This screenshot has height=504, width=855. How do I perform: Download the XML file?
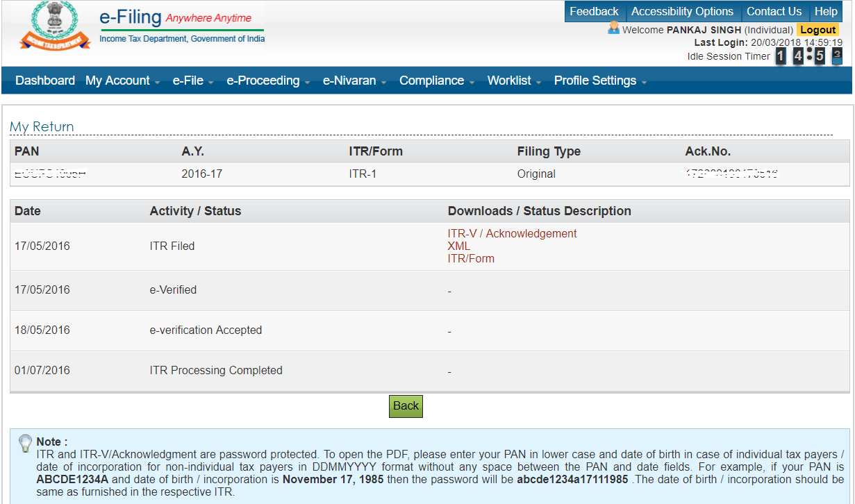click(x=458, y=246)
